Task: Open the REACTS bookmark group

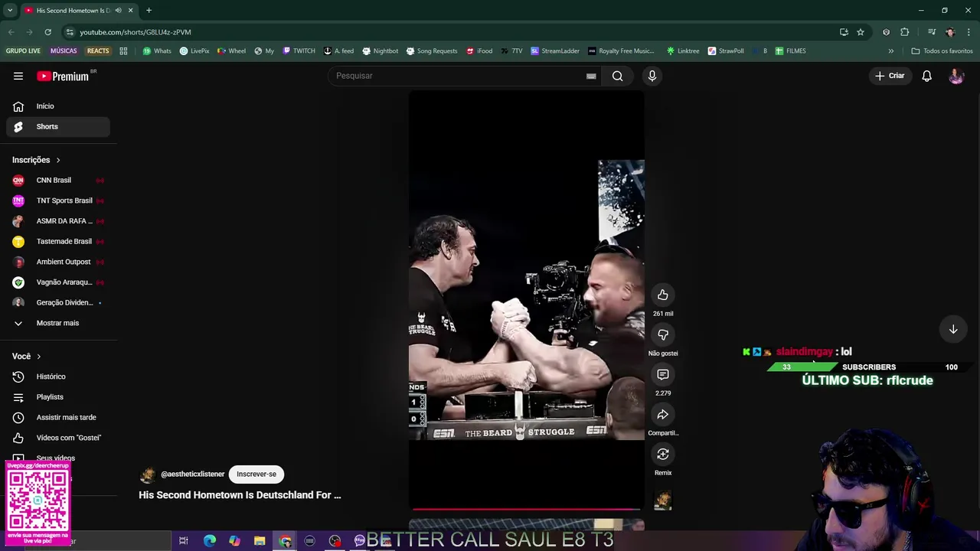Action: pos(98,51)
